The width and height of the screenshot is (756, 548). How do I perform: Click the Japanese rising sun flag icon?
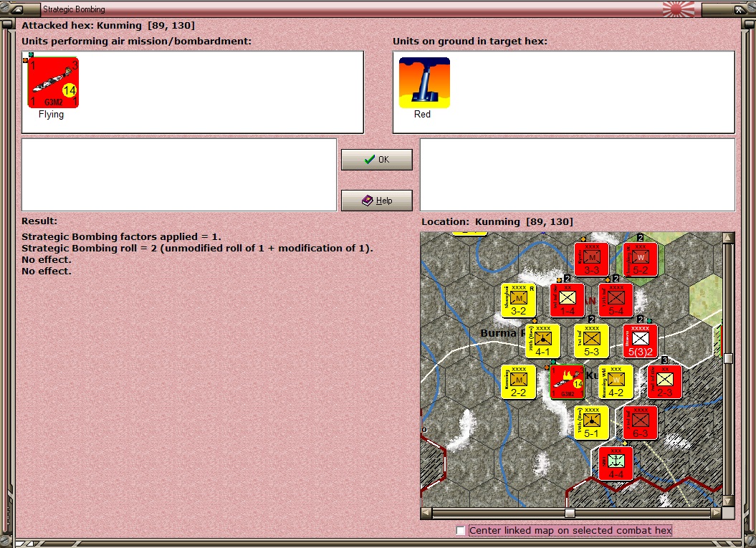(679, 9)
